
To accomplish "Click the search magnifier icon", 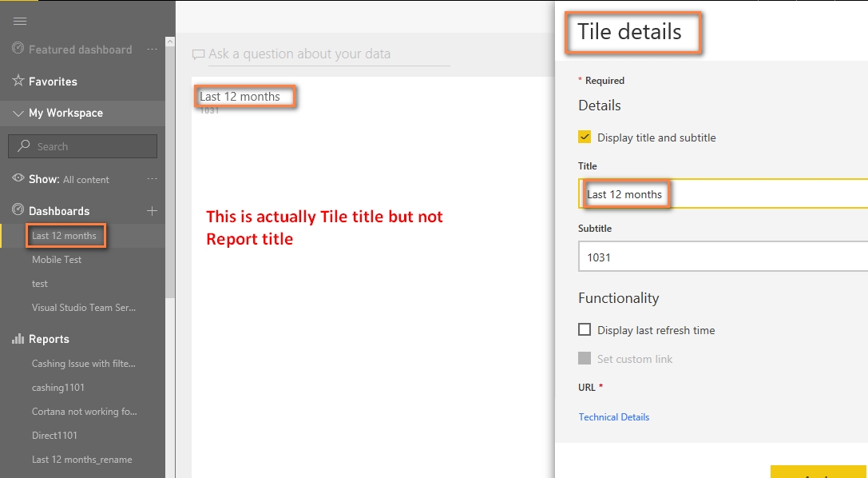I will [23, 145].
